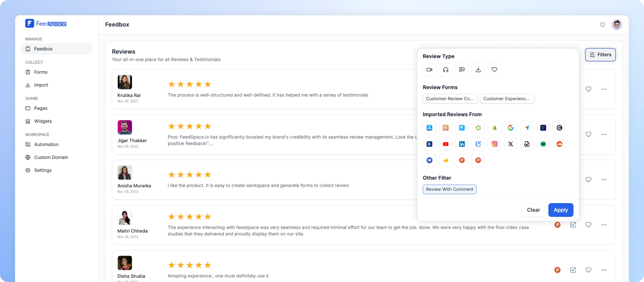Select the audio headphones review type
Screen dimensions: 644x282
pyautogui.click(x=445, y=70)
